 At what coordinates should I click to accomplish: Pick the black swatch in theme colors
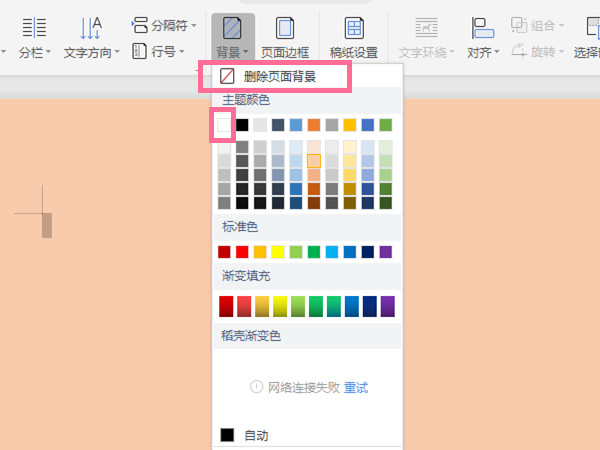pyautogui.click(x=242, y=125)
